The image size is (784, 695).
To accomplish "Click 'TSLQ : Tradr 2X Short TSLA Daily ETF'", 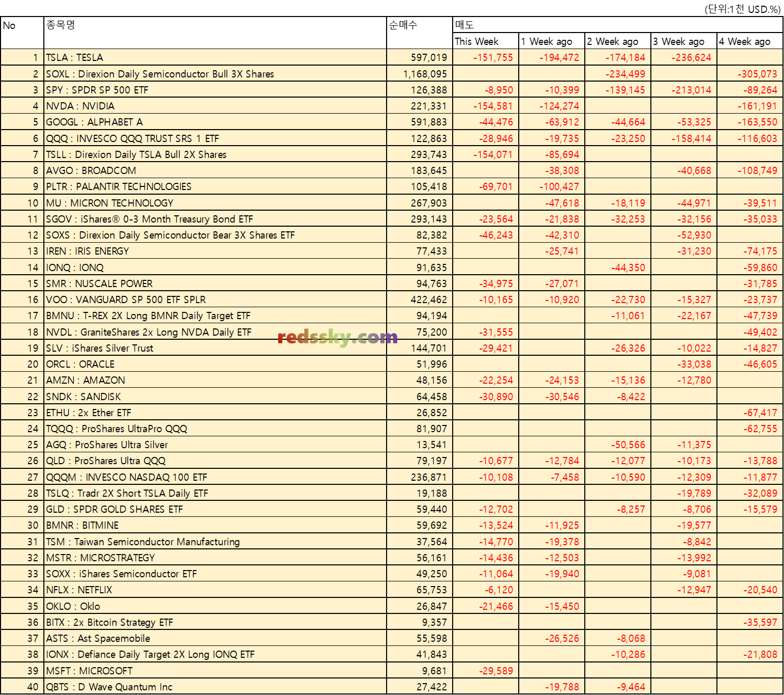I will point(215,493).
